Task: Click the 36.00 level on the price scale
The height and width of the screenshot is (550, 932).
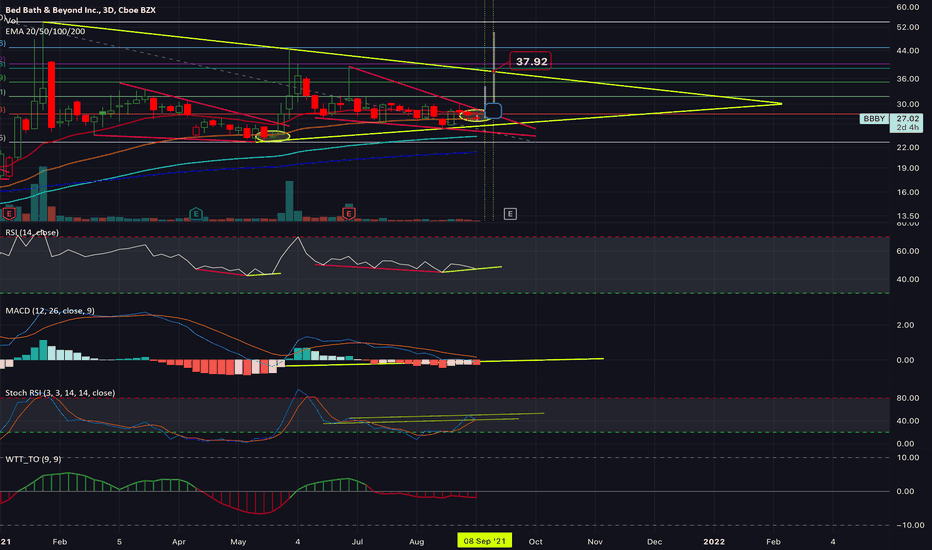Action: click(908, 79)
